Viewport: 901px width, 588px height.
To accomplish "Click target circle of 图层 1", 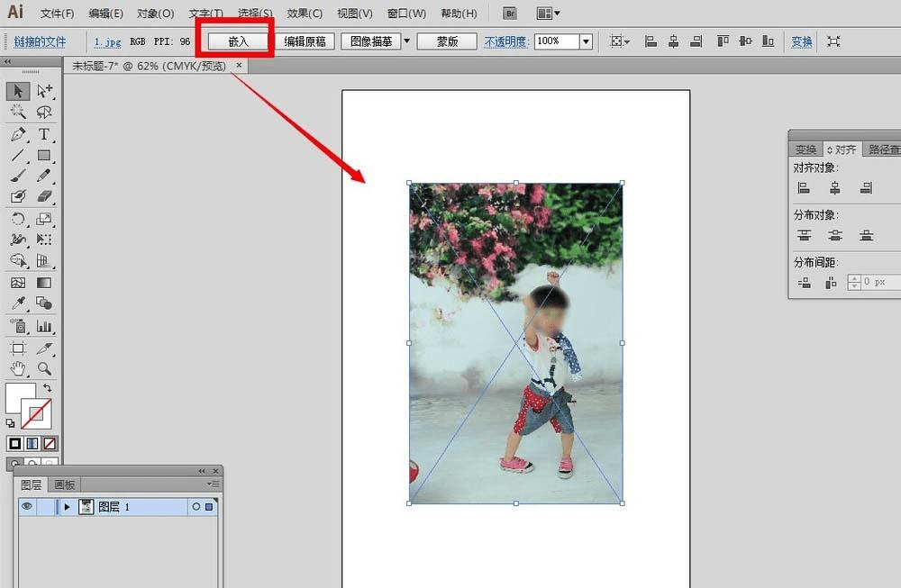I will coord(196,507).
